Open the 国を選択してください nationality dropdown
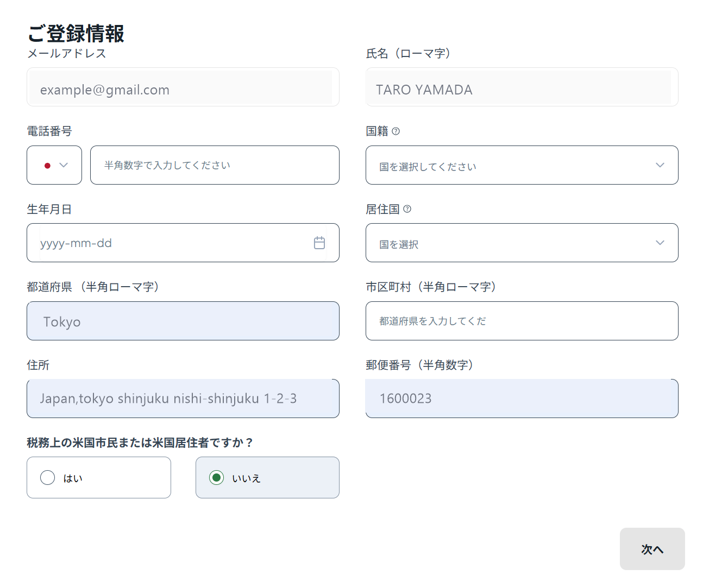 coord(522,165)
